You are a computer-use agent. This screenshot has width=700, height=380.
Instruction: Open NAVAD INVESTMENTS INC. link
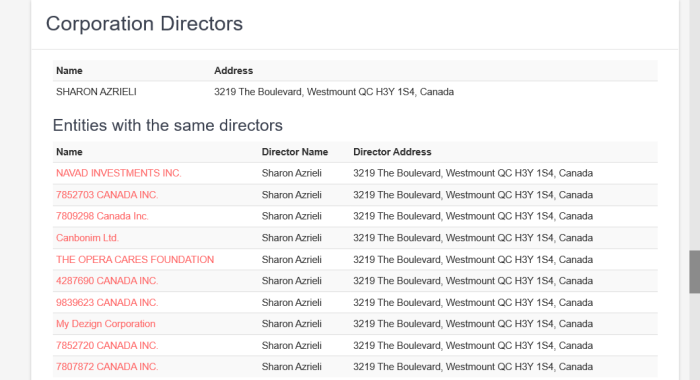[x=118, y=173]
